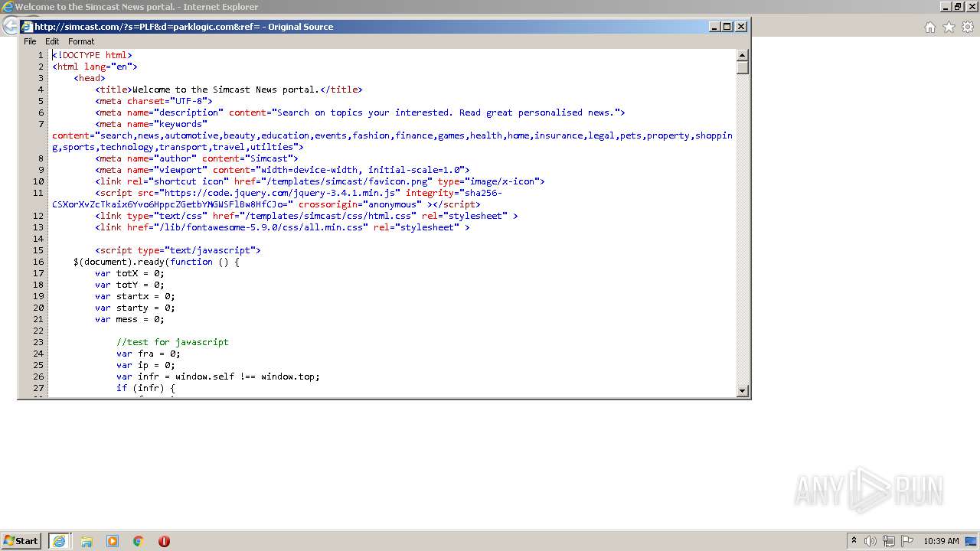This screenshot has width=980, height=551.
Task: Click the $(document).ready line 16
Action: click(156, 262)
